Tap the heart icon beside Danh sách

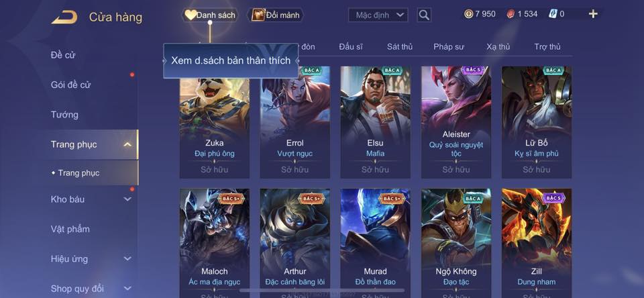(x=190, y=15)
